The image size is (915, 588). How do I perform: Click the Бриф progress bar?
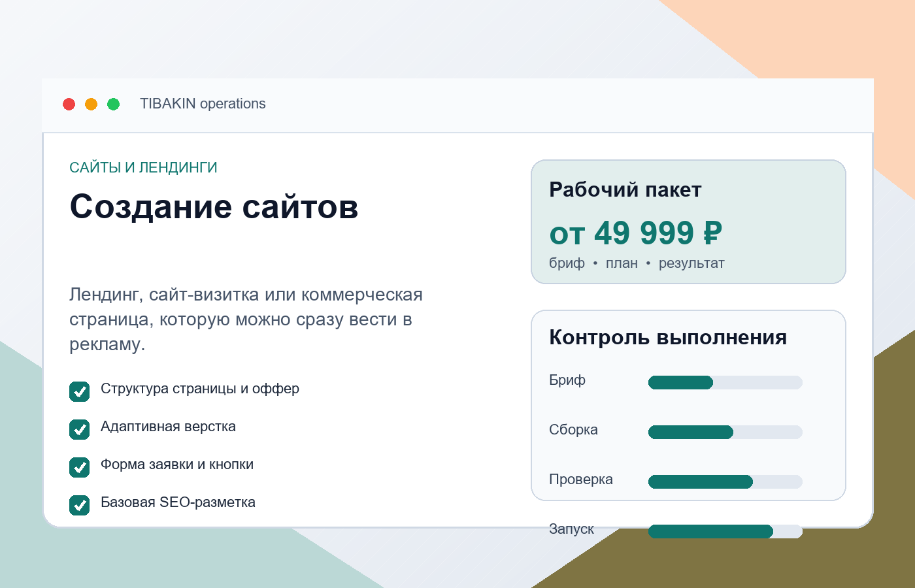(x=725, y=382)
